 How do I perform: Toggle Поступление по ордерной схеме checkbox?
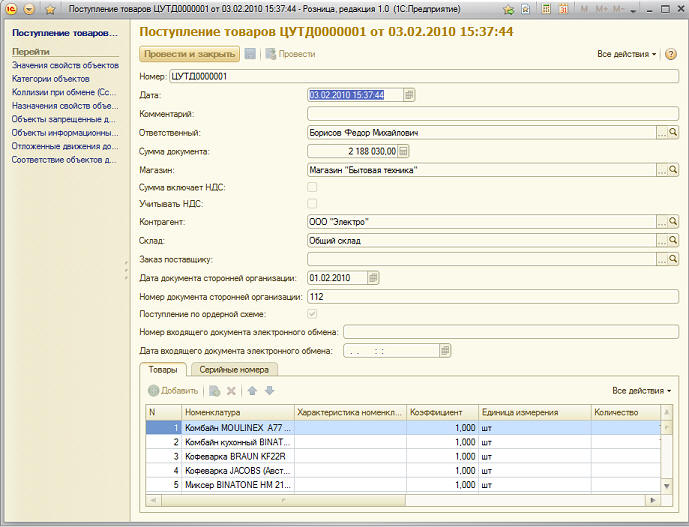[312, 314]
